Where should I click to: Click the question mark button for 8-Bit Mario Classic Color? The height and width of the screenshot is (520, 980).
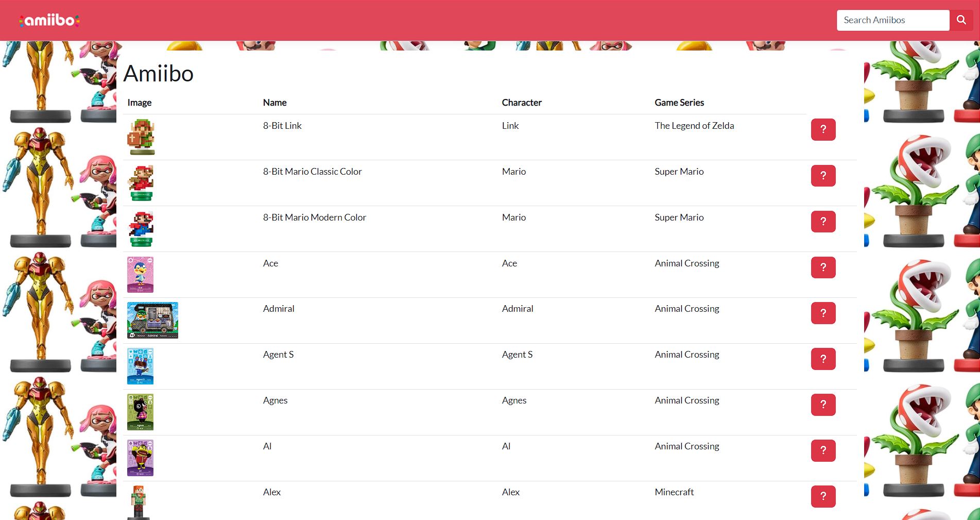point(823,176)
